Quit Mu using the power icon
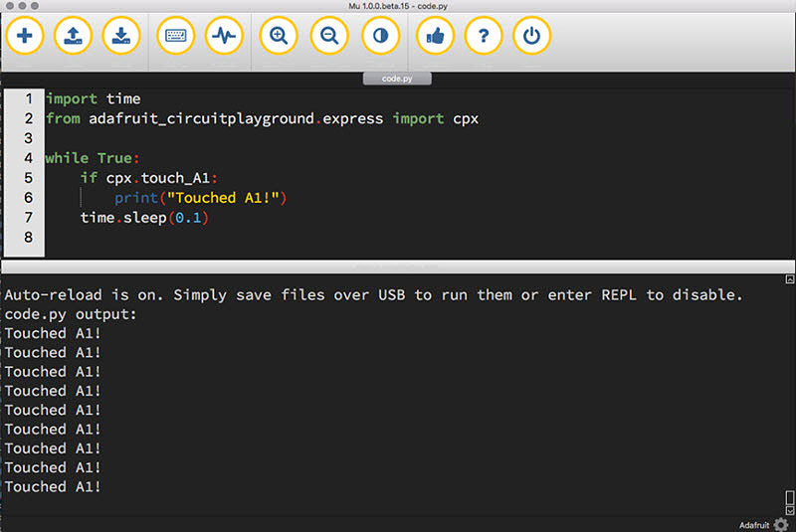 [x=531, y=36]
